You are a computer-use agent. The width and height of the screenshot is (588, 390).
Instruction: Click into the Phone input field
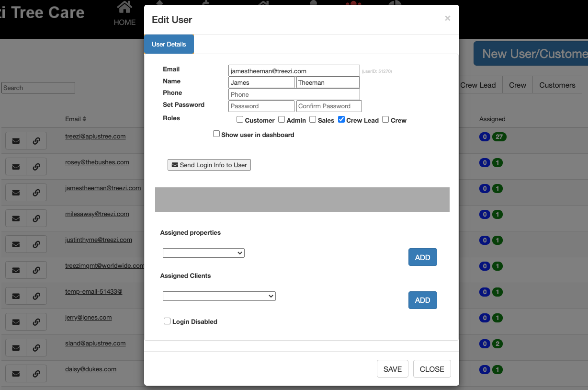[294, 94]
